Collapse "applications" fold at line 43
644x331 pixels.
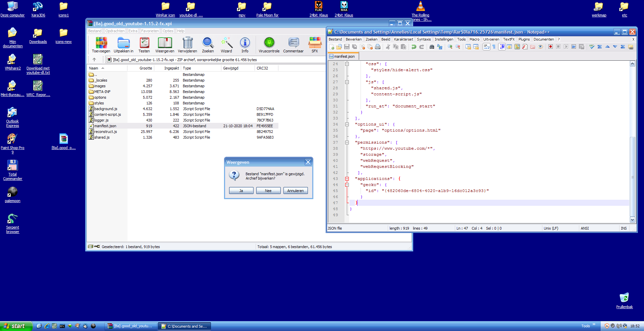(347, 179)
